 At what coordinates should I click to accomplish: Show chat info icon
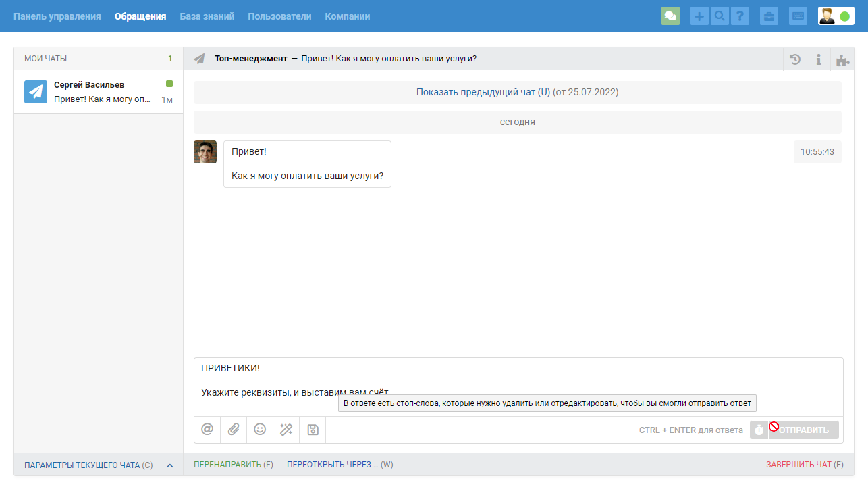click(819, 59)
